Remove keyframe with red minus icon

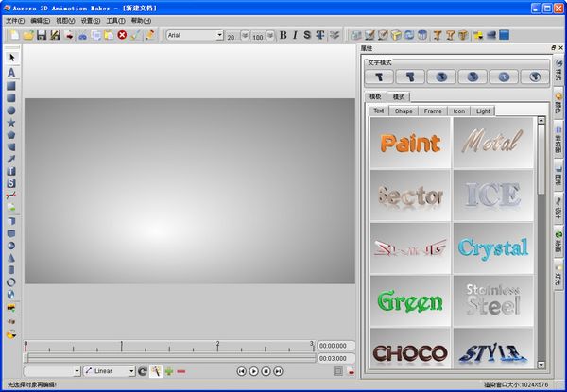180,371
